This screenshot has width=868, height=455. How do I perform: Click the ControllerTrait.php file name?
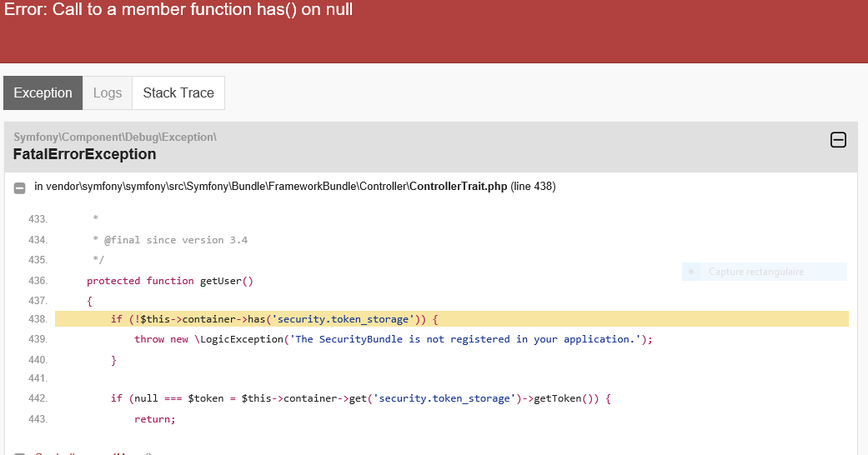point(459,187)
